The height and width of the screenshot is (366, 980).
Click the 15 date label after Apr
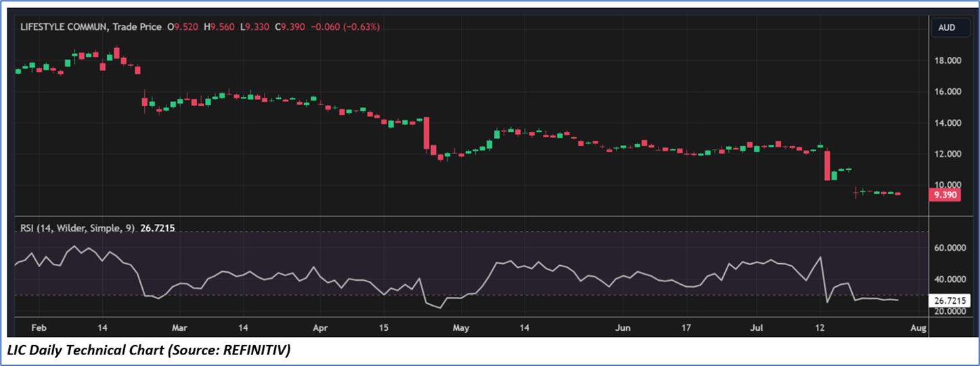tap(384, 327)
